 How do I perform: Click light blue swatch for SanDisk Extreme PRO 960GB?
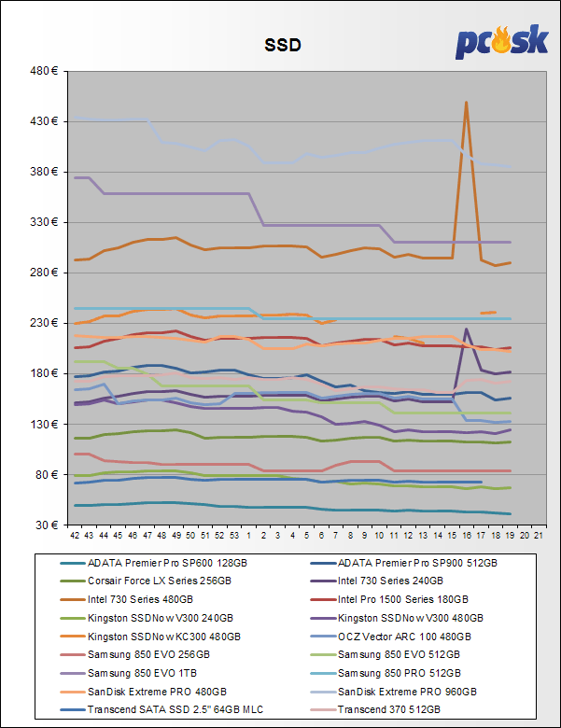click(x=323, y=692)
